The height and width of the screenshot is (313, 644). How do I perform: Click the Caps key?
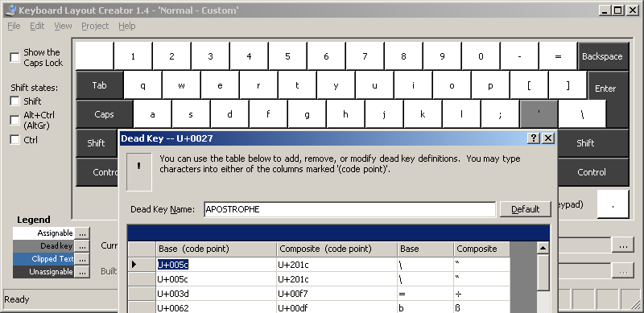click(104, 113)
